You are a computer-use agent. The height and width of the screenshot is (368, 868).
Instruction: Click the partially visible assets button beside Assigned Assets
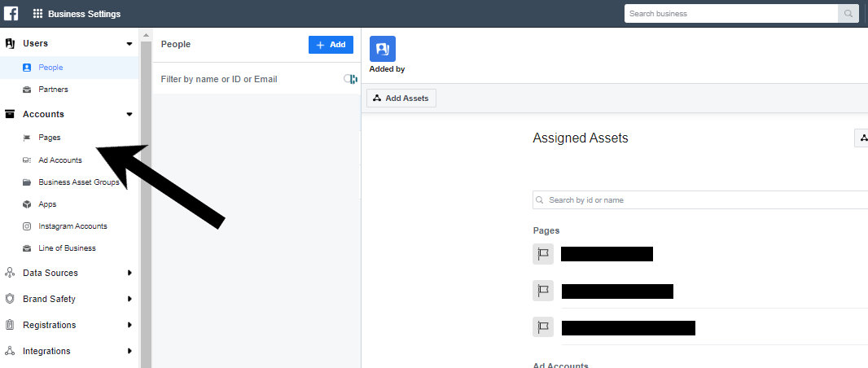[x=861, y=138]
